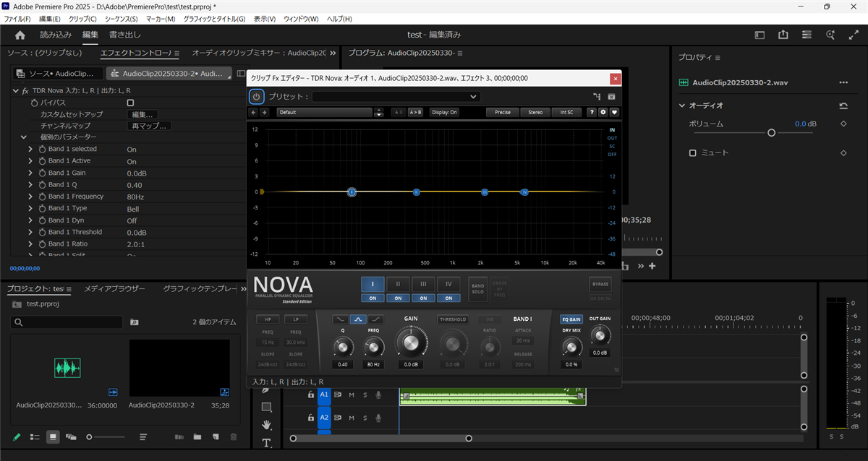Toggle band II ON button off

click(398, 298)
